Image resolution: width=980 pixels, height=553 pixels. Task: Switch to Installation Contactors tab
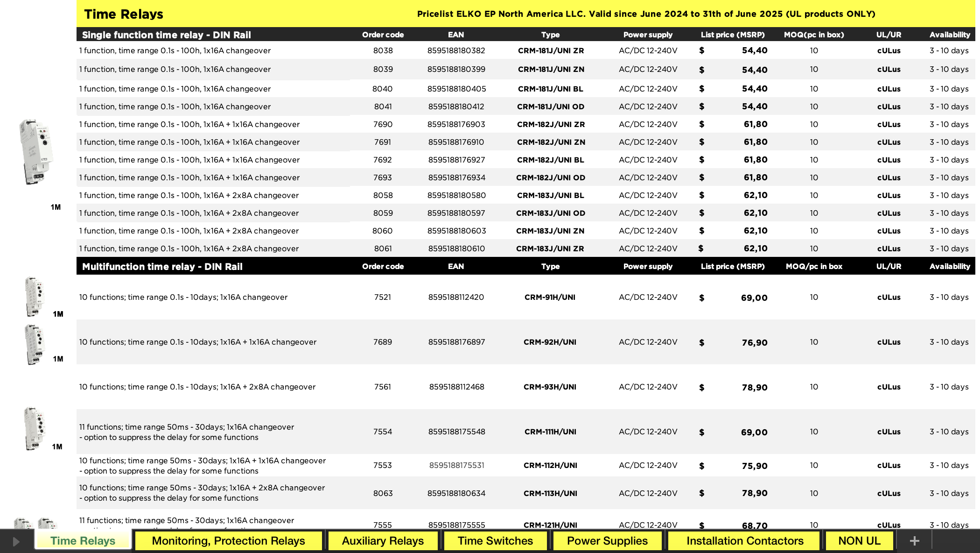pyautogui.click(x=745, y=541)
